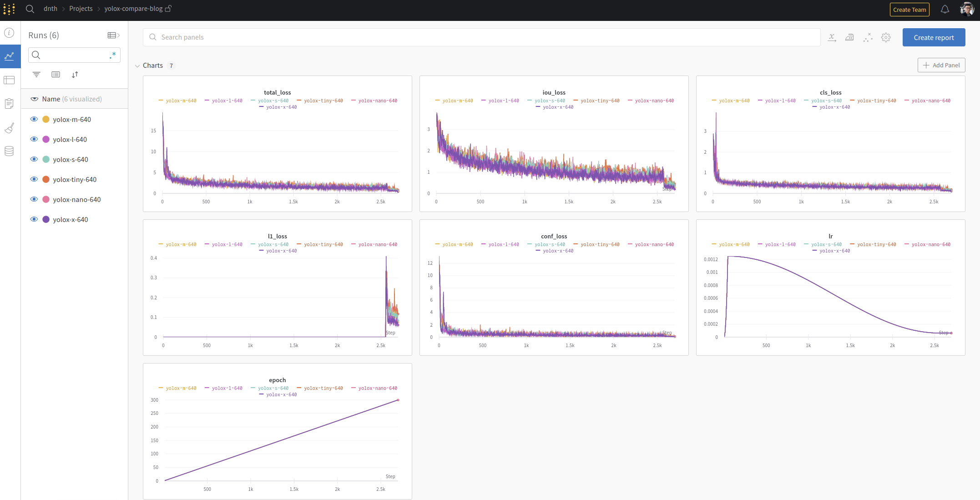
Task: Select the epoch chart title
Action: tap(278, 380)
